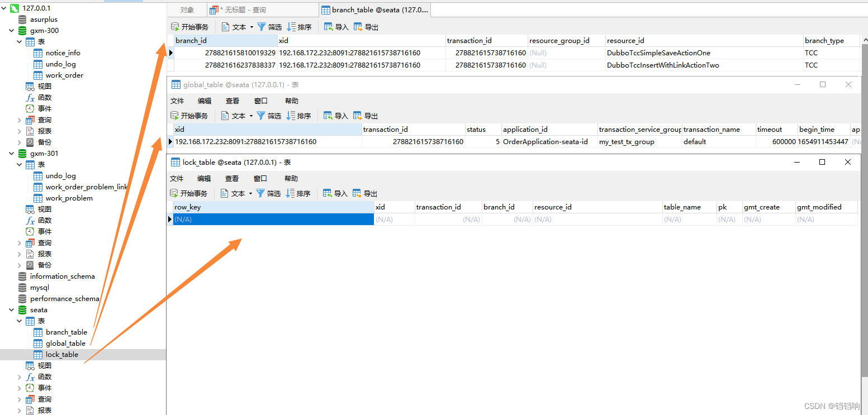
Task: Click 排序 sort in branch_table toolbar
Action: 299,27
